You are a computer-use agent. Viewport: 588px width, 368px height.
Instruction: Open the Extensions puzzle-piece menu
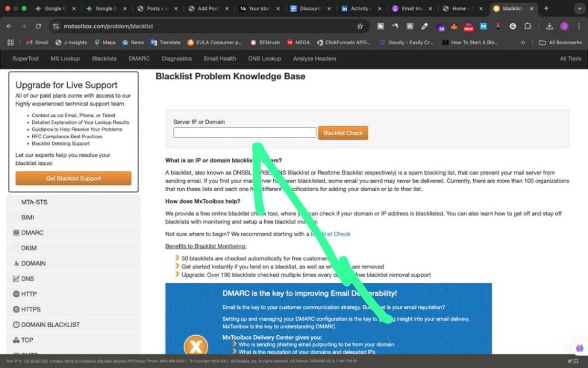point(528,26)
